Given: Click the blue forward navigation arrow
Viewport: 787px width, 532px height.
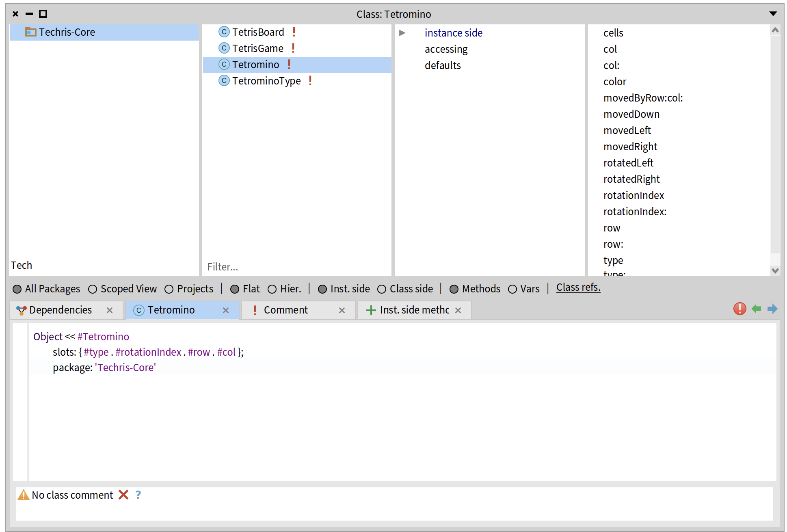Looking at the screenshot, I should [x=772, y=309].
